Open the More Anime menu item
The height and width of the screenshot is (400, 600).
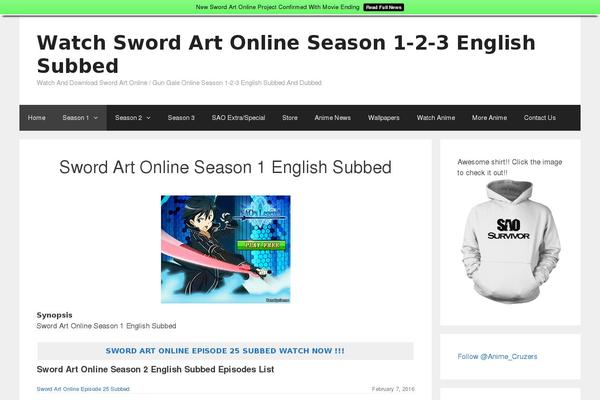coord(489,118)
